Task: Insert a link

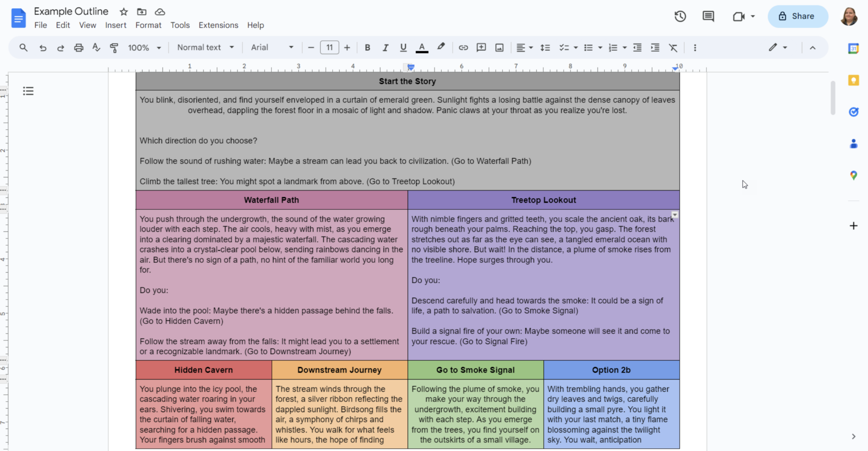Action: pyautogui.click(x=463, y=47)
